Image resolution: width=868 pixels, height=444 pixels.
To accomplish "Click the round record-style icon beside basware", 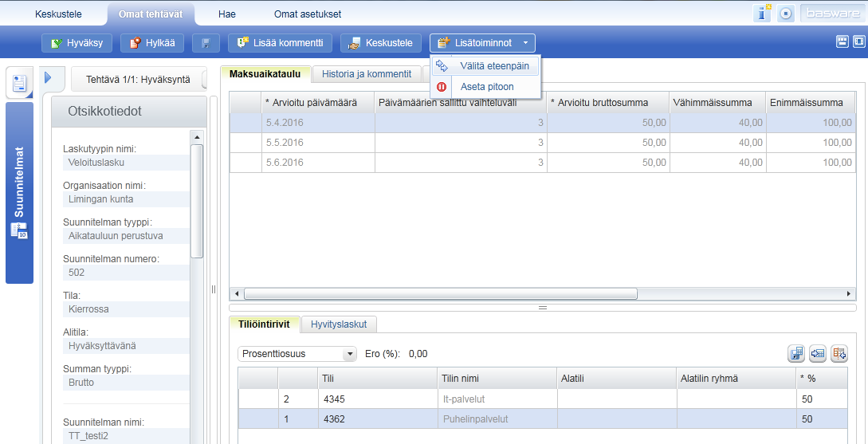I will tap(786, 14).
